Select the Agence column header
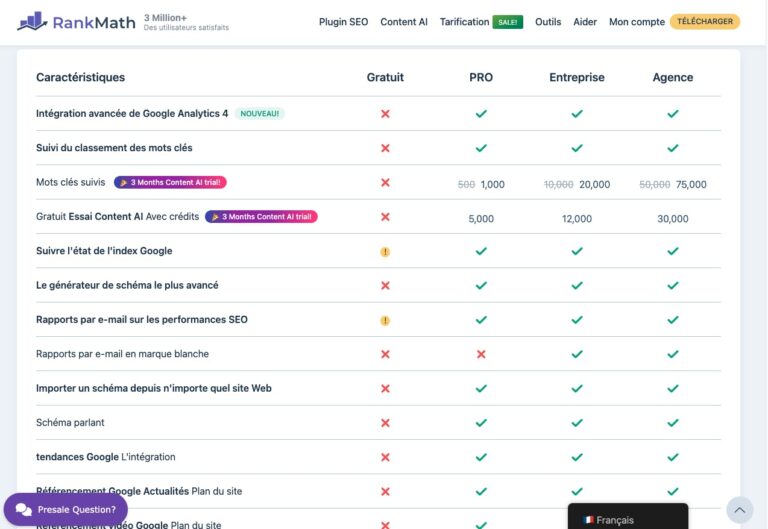 pyautogui.click(x=672, y=77)
